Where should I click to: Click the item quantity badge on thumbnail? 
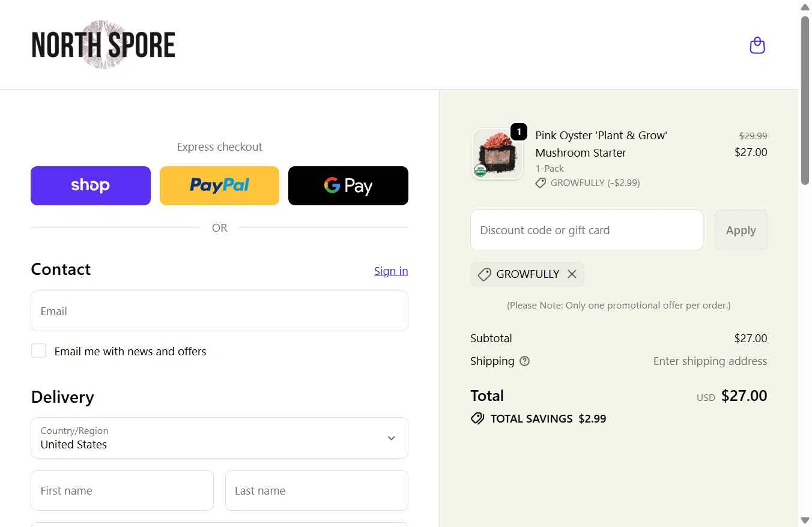click(518, 131)
